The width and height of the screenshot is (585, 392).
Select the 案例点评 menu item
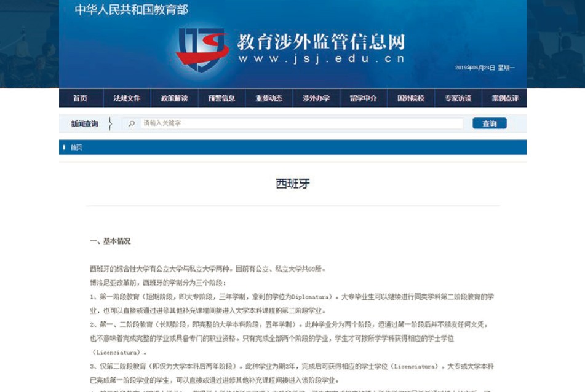pos(504,98)
